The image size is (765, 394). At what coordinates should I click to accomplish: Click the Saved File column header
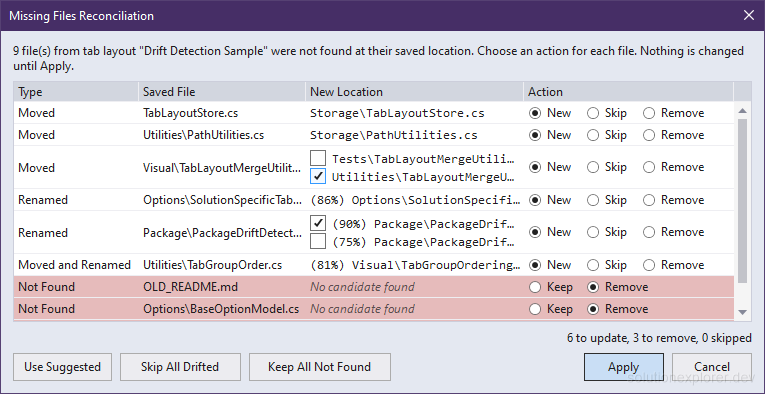click(222, 92)
